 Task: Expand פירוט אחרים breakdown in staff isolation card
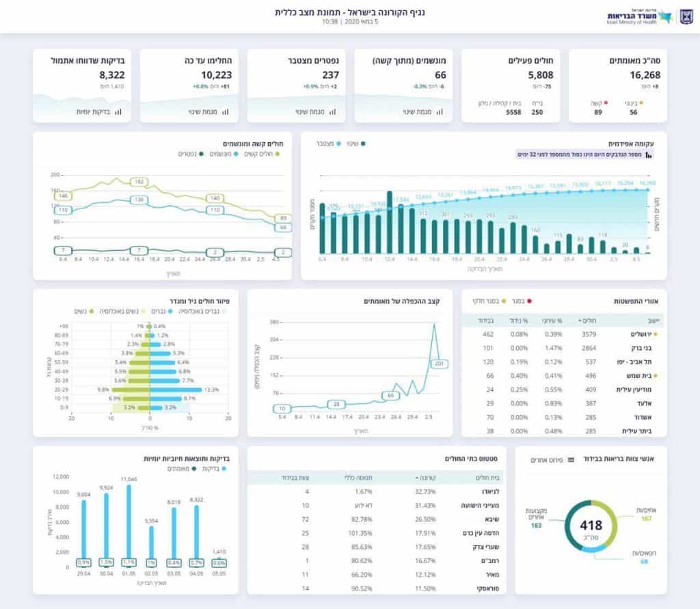551,460
